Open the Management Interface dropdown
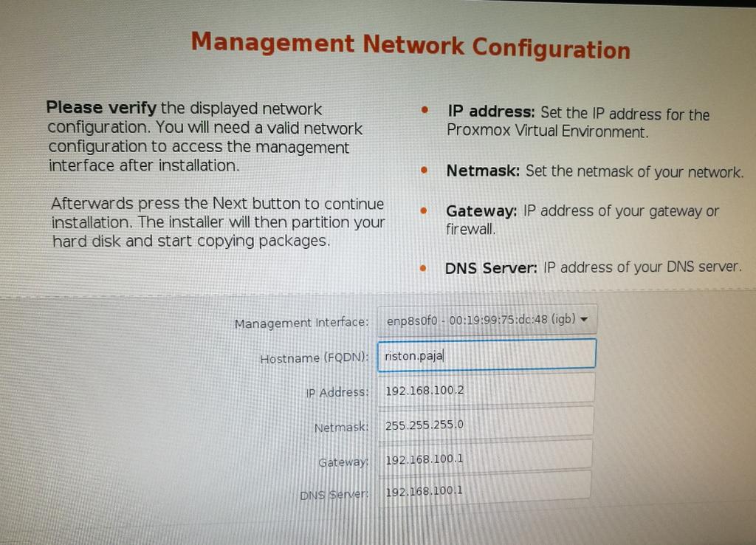This screenshot has height=545, width=756. 487,319
